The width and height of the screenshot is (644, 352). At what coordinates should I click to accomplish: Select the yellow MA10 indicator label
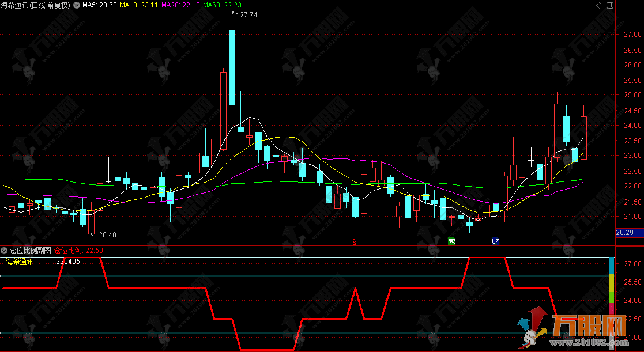(x=140, y=5)
